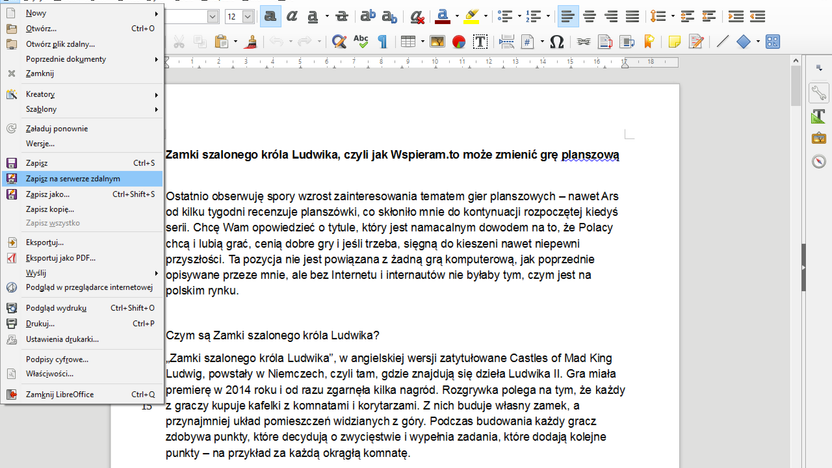Increase paragraph indent
The width and height of the screenshot is (832, 468).
[736, 16]
